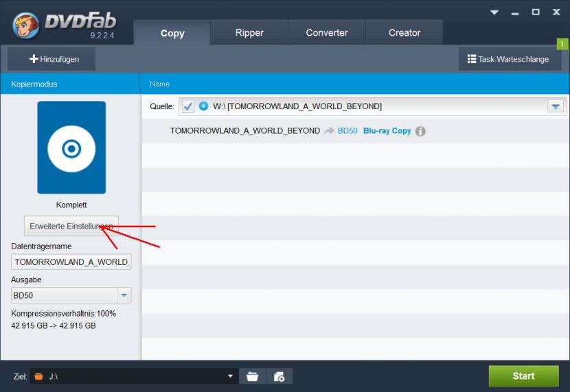Maximize the DVDFab window
570x392 pixels.
click(x=536, y=12)
